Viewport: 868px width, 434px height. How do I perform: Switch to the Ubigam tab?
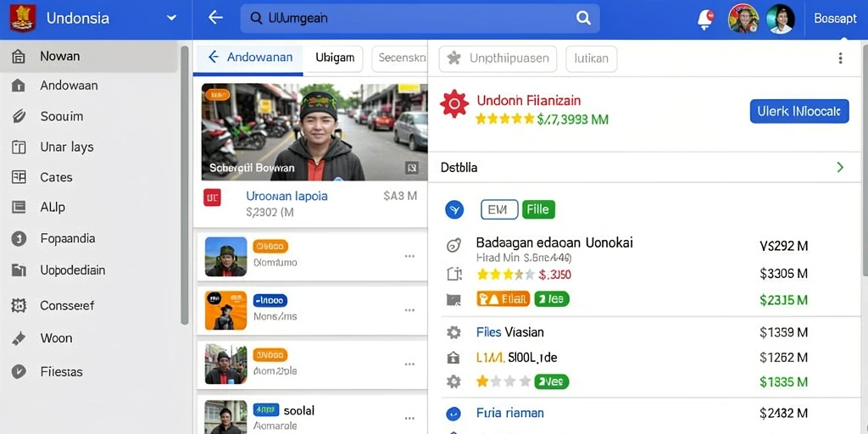(x=334, y=58)
